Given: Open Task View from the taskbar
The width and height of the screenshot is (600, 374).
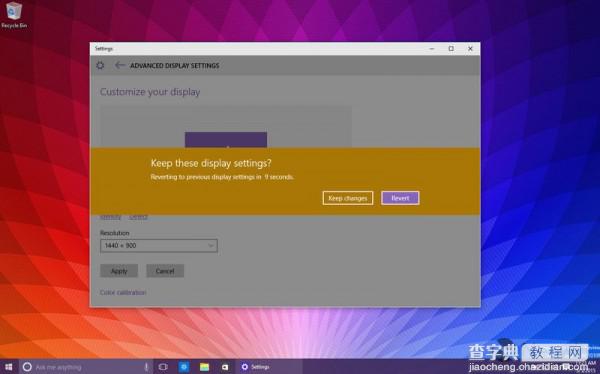Looking at the screenshot, I should click(x=163, y=367).
